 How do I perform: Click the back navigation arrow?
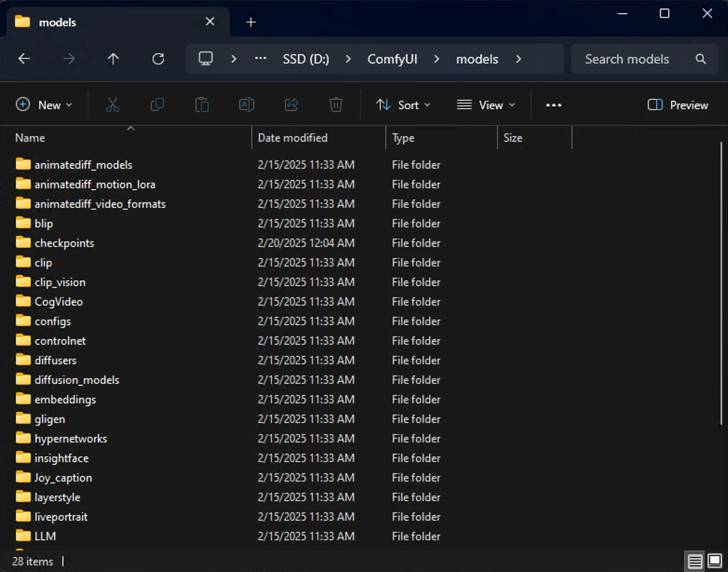(24, 59)
